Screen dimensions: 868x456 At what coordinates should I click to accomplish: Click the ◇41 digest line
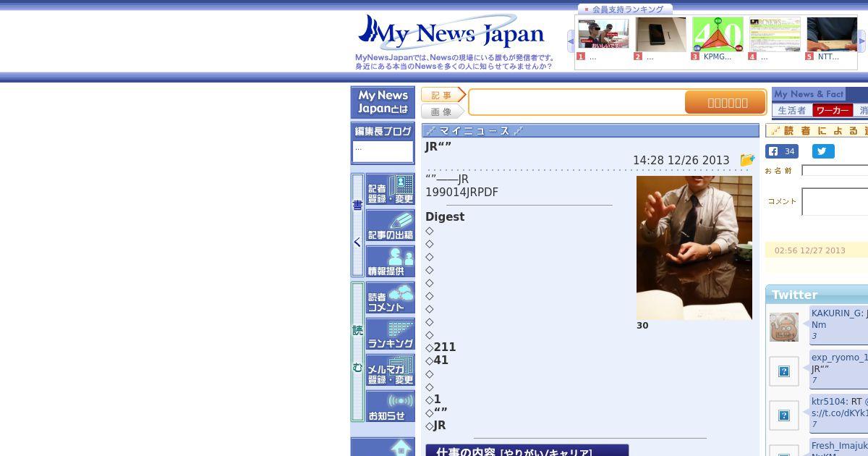pos(437,360)
